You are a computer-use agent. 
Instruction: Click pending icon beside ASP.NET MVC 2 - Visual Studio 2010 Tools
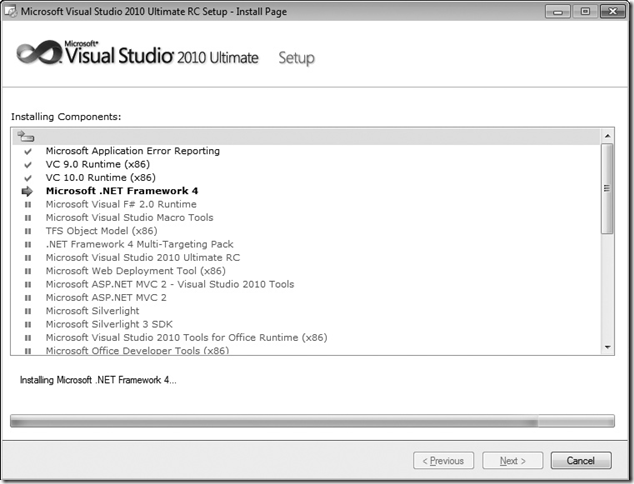click(28, 285)
